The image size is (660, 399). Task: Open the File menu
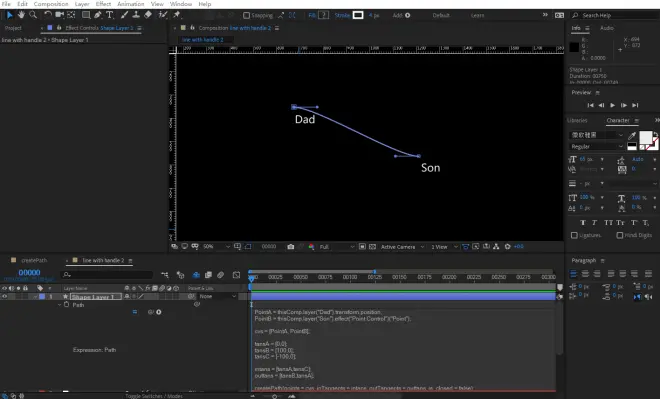pyautogui.click(x=6, y=4)
